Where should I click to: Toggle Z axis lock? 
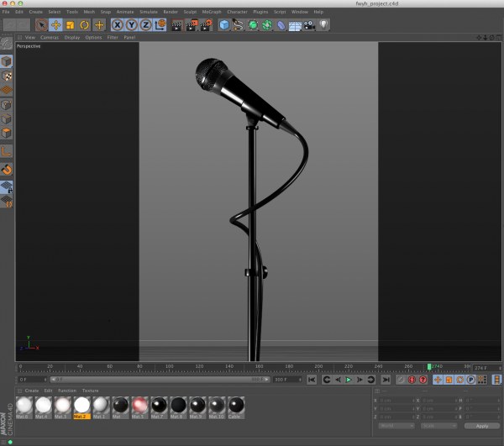(145, 25)
